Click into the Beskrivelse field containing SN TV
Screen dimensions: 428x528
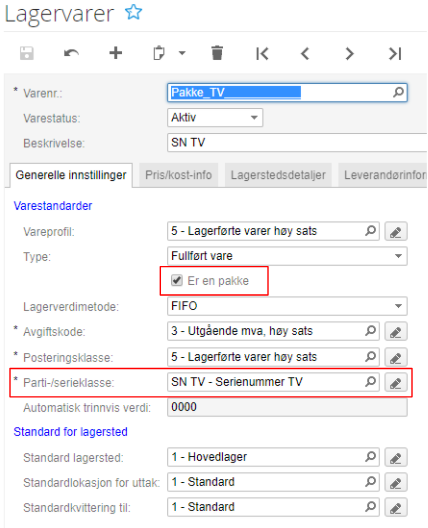(x=297, y=142)
